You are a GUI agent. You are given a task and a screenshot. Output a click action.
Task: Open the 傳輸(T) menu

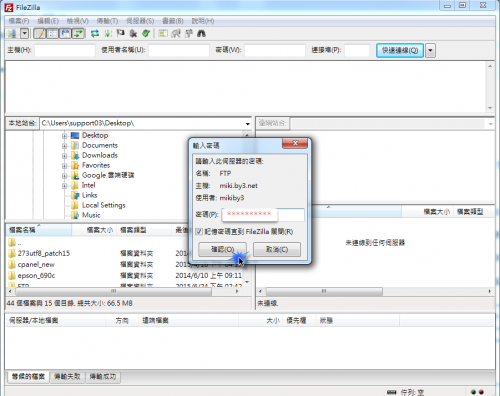pyautogui.click(x=107, y=21)
